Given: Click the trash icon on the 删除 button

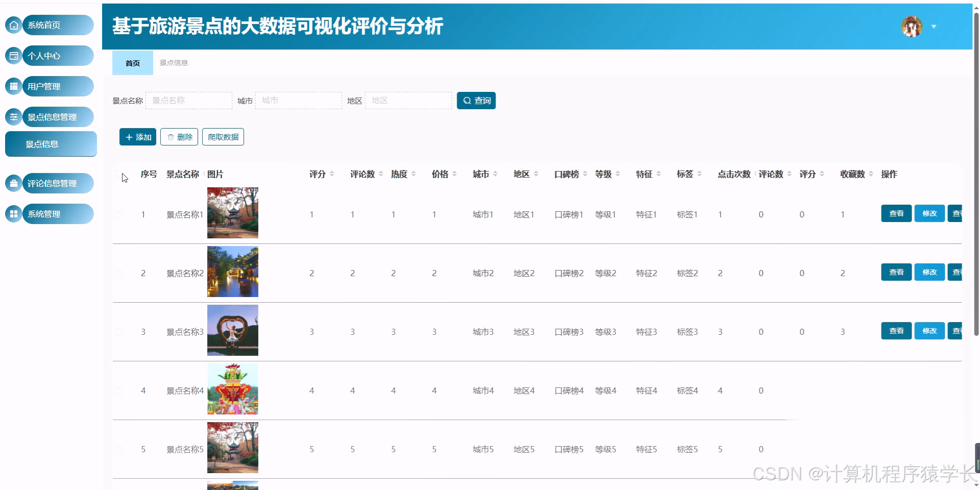Looking at the screenshot, I should click(x=170, y=136).
